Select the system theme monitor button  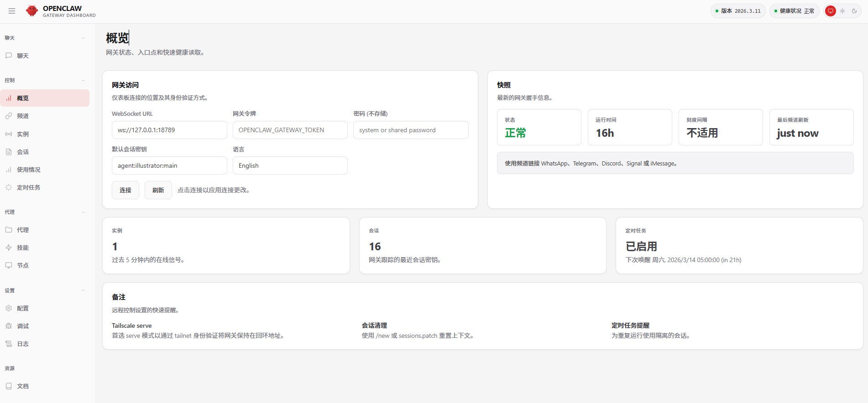pos(831,11)
